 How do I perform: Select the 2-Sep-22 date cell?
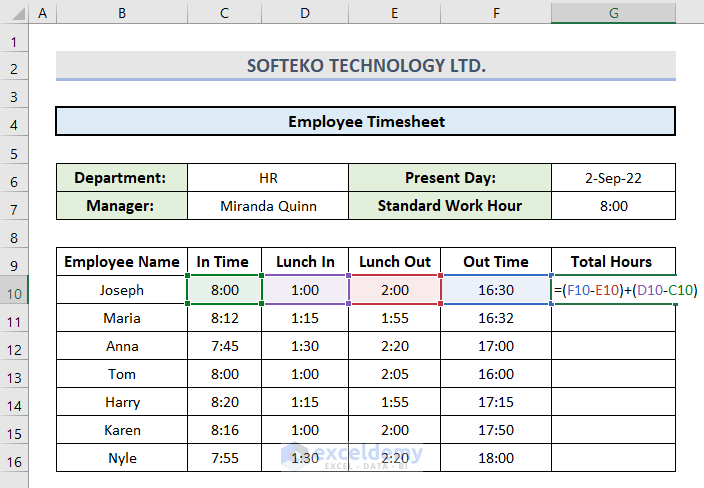[x=613, y=178]
